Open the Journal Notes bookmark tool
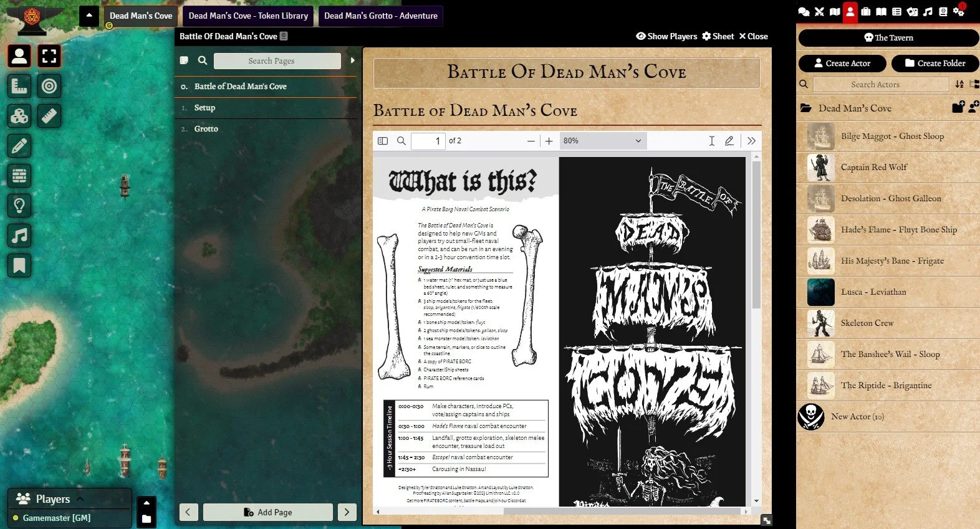980x529 pixels. (19, 265)
